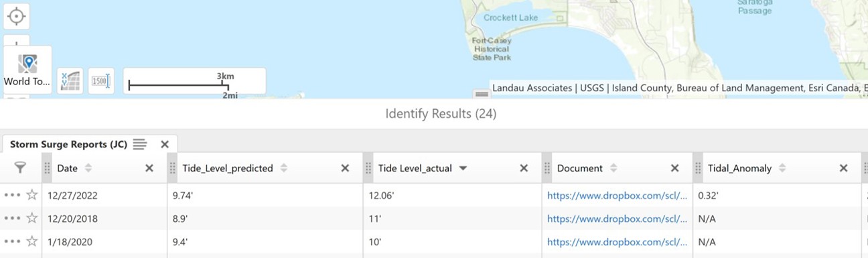Select the Storm Surge Reports (JC) tab

68,144
